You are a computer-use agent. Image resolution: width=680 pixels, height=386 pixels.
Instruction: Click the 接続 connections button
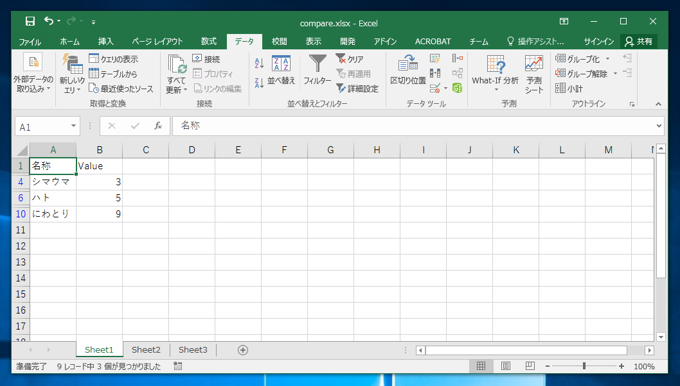click(206, 59)
